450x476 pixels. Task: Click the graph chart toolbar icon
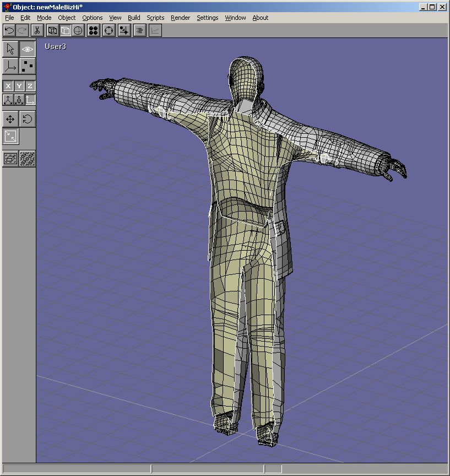pyautogui.click(x=155, y=31)
